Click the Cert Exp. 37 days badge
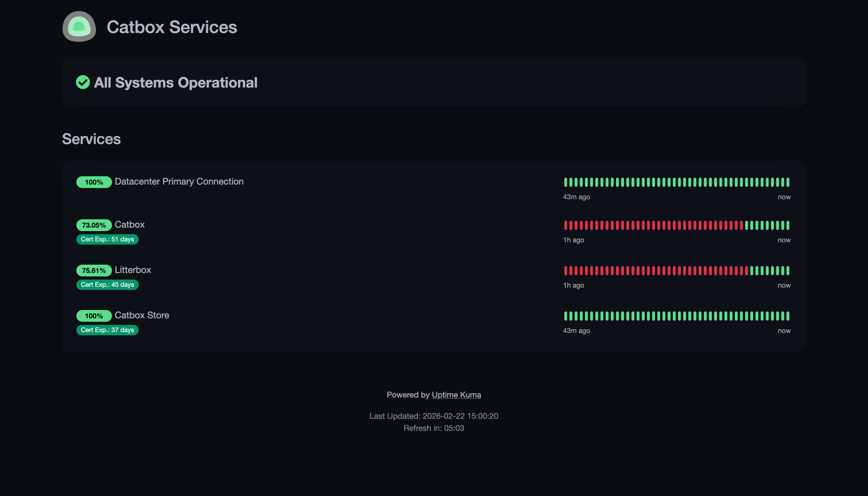 [107, 330]
